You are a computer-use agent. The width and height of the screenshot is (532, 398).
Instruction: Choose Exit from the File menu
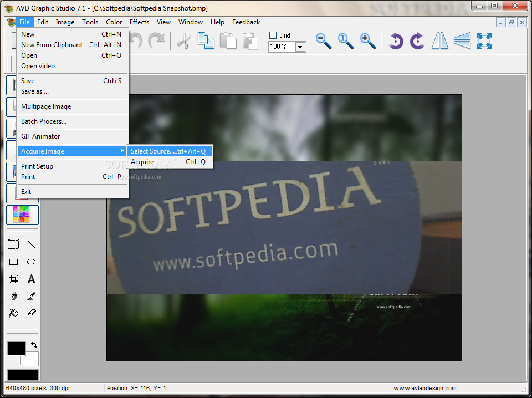pyautogui.click(x=73, y=191)
